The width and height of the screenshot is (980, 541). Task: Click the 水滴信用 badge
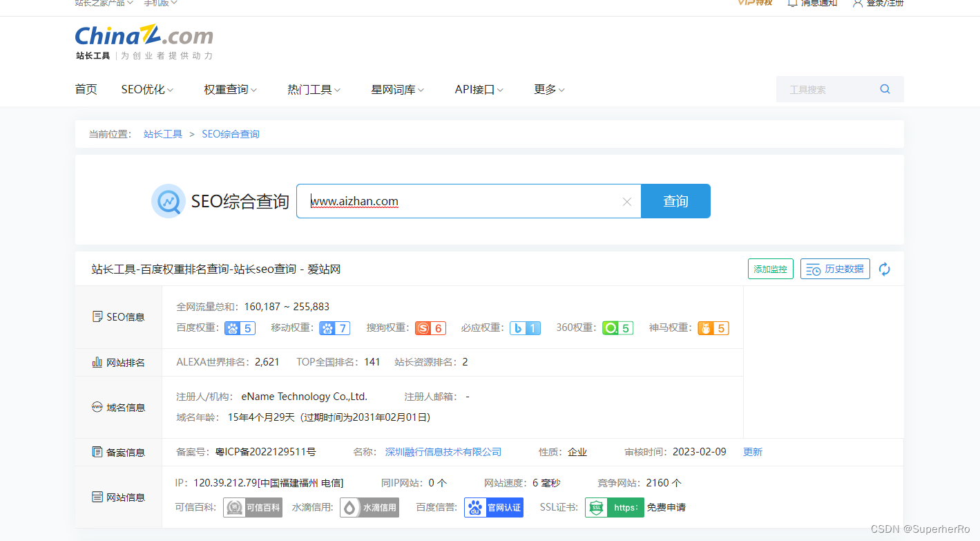pos(369,507)
